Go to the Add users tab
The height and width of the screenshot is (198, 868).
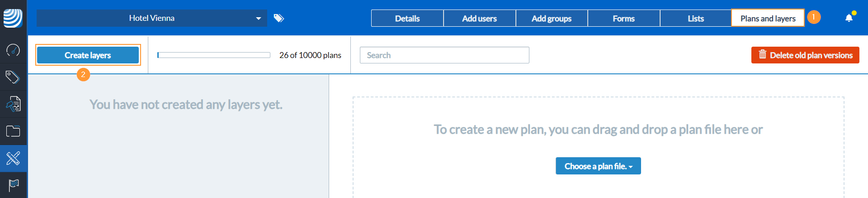(x=479, y=19)
